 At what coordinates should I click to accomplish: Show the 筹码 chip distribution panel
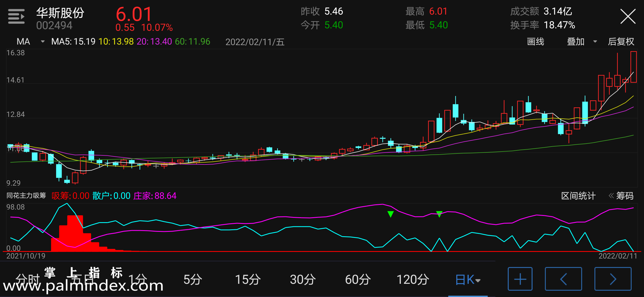point(621,196)
